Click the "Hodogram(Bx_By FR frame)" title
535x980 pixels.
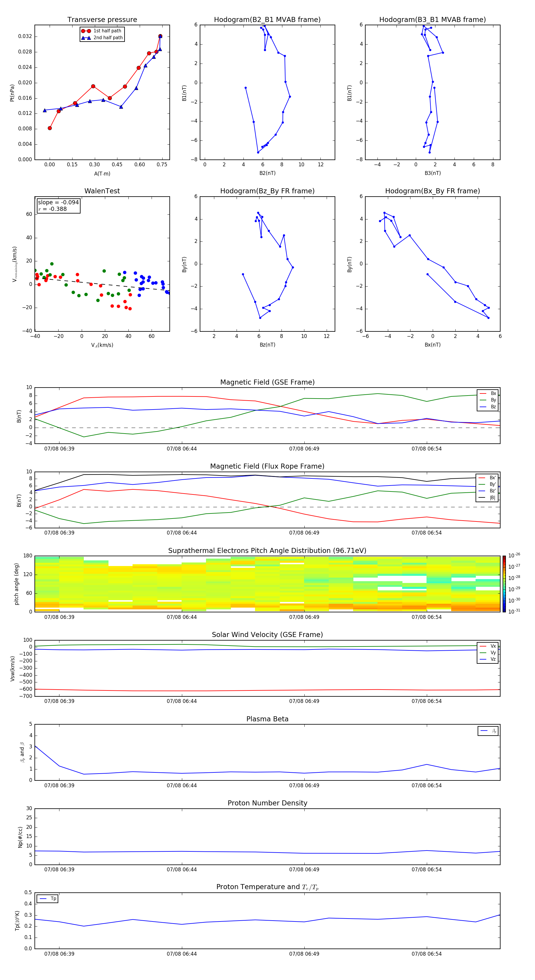tap(432, 191)
